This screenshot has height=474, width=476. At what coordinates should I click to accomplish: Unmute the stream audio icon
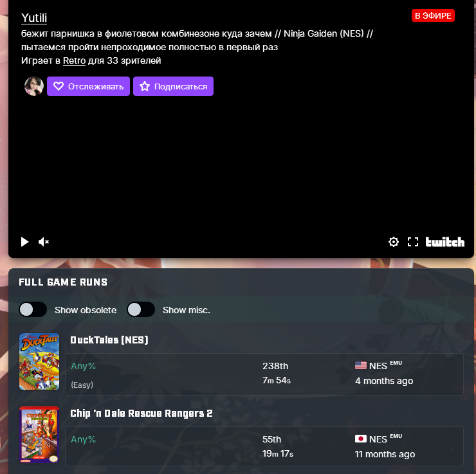coord(43,242)
